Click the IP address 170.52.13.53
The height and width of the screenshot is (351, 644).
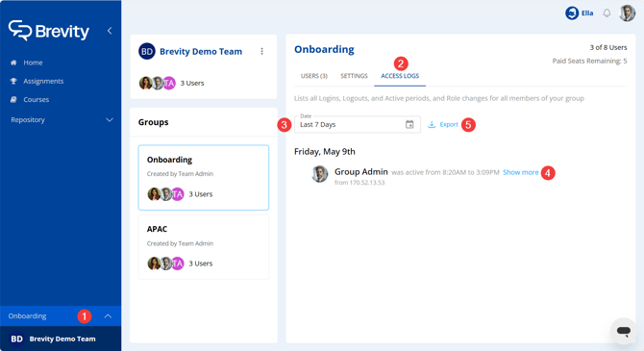tap(367, 183)
